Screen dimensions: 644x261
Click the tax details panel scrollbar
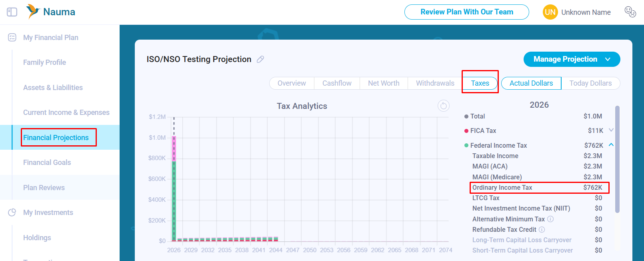(x=617, y=159)
